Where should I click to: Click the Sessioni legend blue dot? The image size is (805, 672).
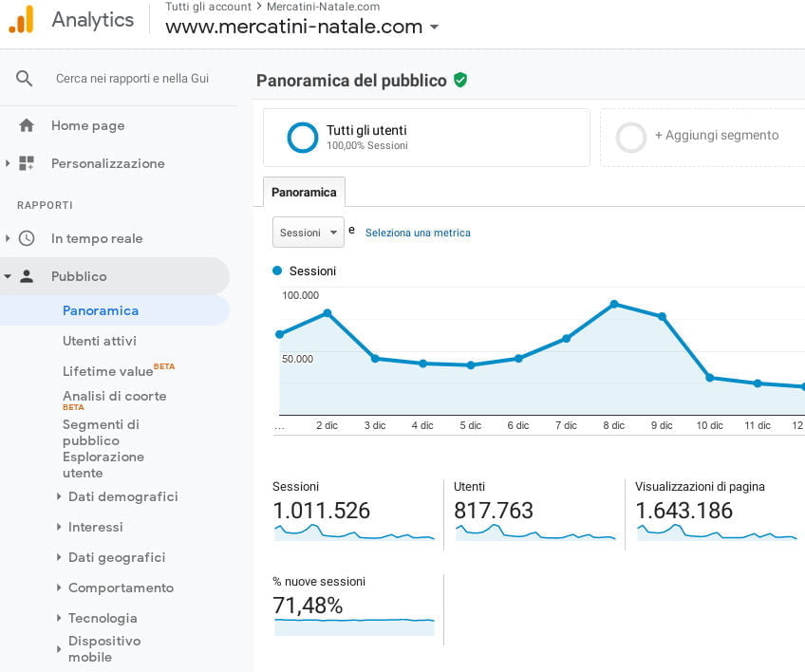tap(277, 271)
